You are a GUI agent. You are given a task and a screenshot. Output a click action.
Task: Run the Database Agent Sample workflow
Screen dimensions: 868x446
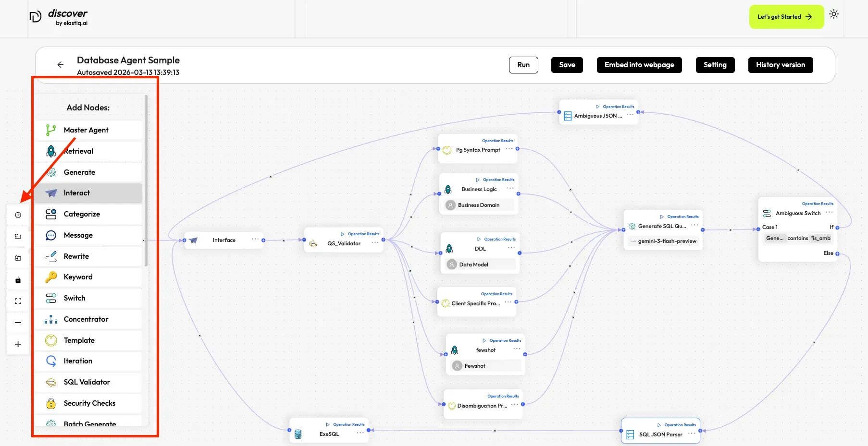[523, 65]
